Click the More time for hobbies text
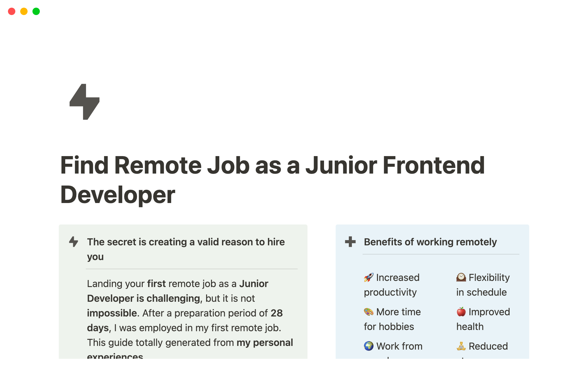This screenshot has width=588, height=368. tap(392, 319)
